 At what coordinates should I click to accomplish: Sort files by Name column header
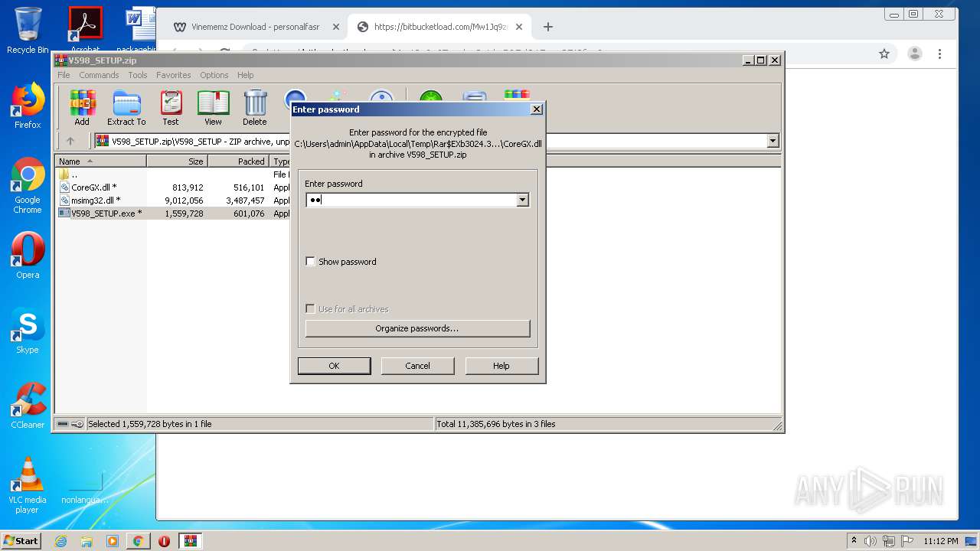coord(101,161)
